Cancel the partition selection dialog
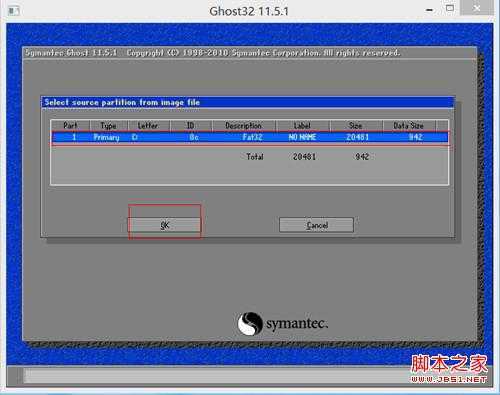This screenshot has height=395, width=500. (x=316, y=225)
